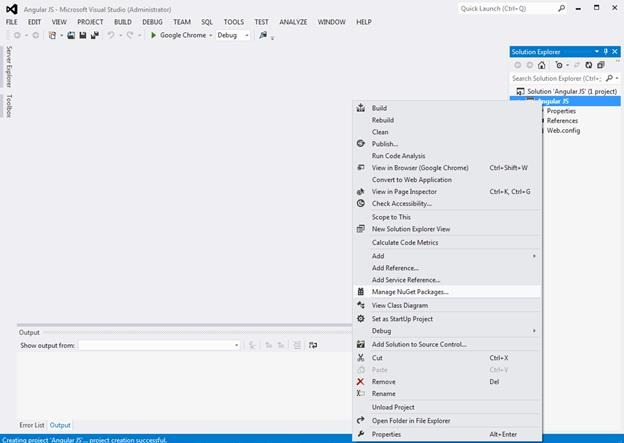
Task: Pin the Solution Explorer panel
Action: click(606, 51)
